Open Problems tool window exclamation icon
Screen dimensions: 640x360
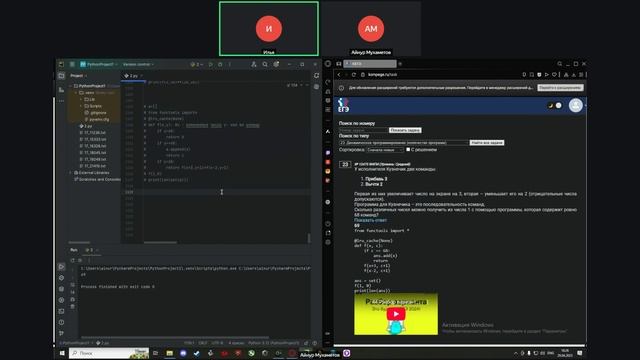point(61,322)
